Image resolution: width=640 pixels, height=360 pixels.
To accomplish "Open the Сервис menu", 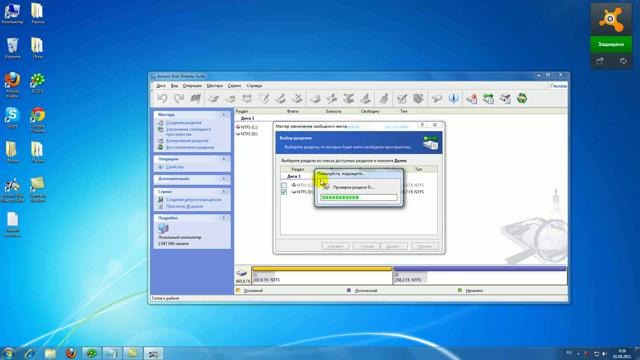I will click(234, 86).
